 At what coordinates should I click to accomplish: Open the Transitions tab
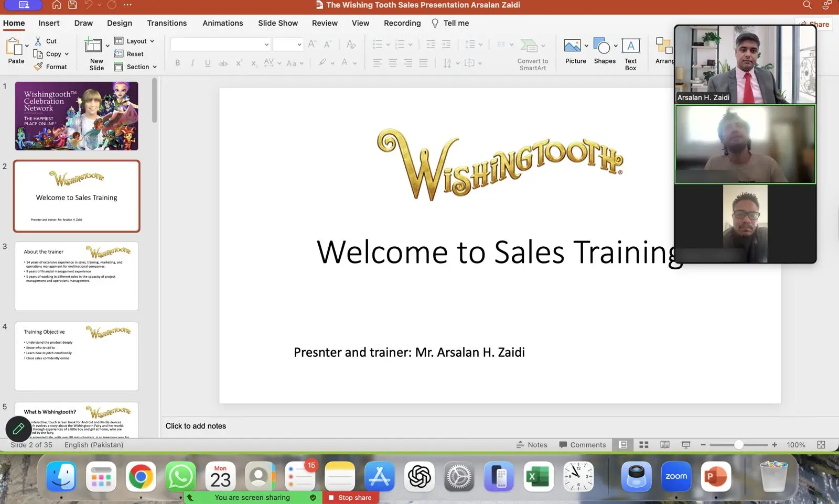click(x=167, y=23)
